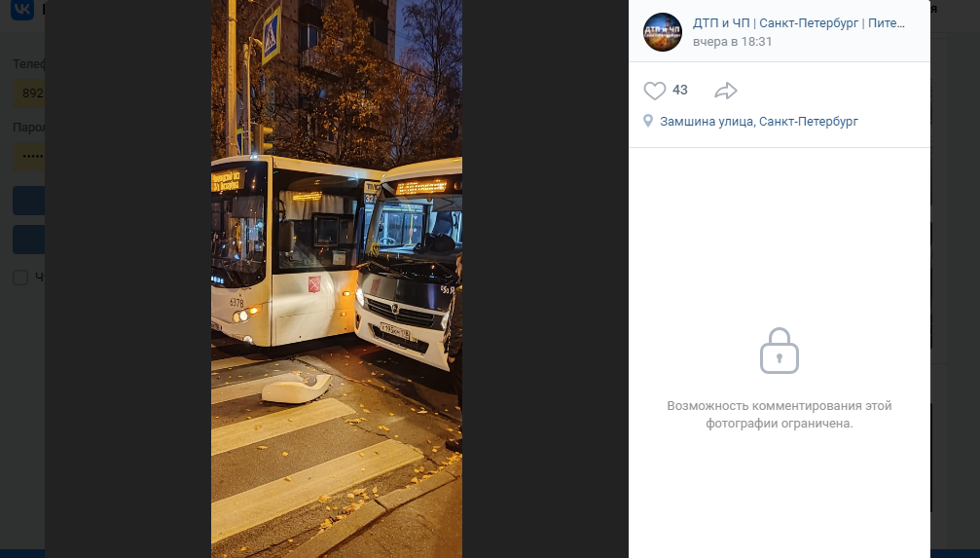Click the Телефон label above phone field
The image size is (980, 558).
point(29,64)
